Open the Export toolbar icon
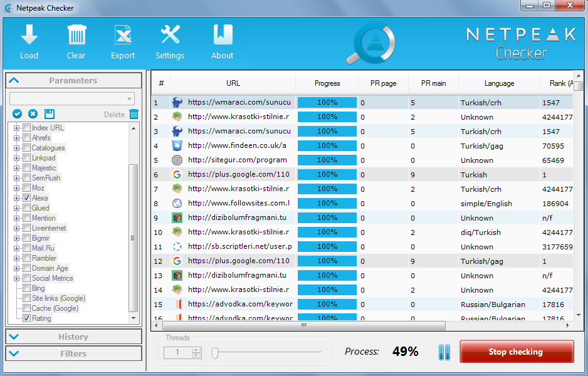This screenshot has height=376, width=588. pos(123,35)
